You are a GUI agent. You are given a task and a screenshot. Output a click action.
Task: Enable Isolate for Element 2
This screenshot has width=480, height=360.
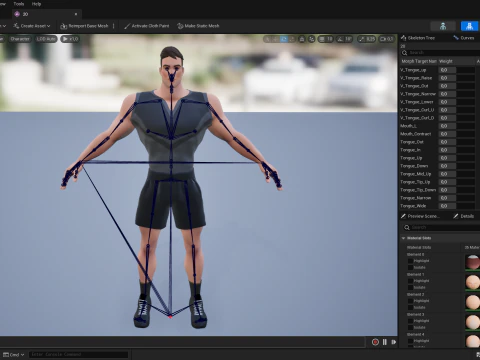(410, 308)
